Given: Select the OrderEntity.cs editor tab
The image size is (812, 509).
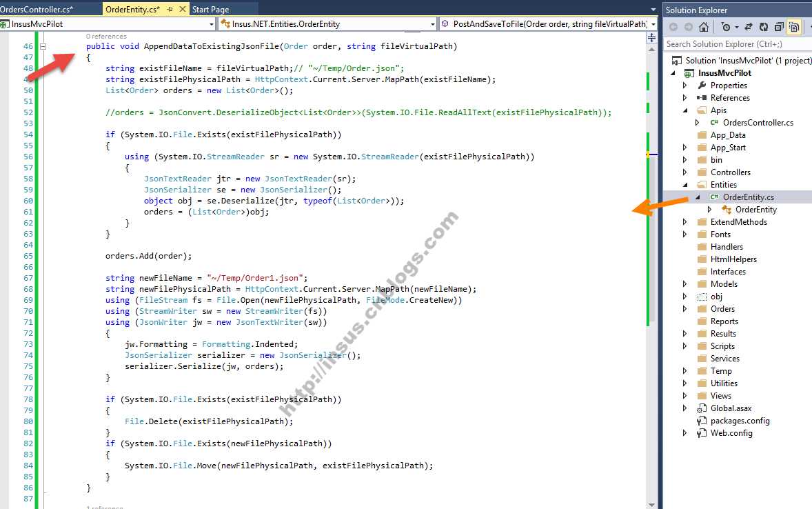Looking at the screenshot, I should click(x=132, y=10).
